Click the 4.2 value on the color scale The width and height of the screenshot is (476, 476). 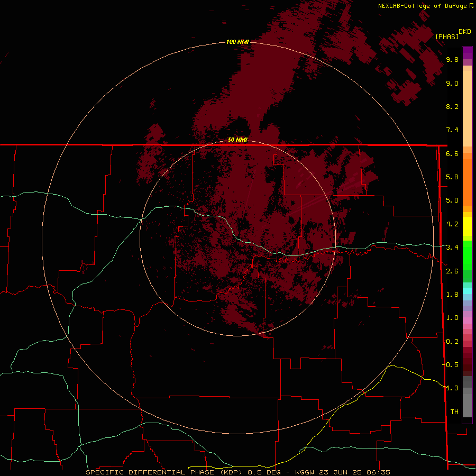tap(452, 224)
